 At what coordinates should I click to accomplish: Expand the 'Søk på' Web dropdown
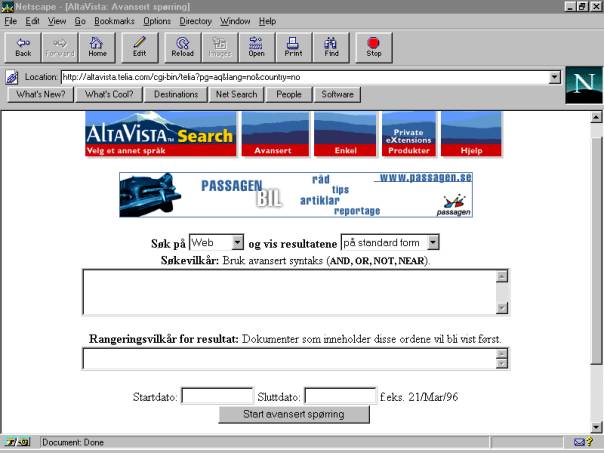tap(238, 242)
